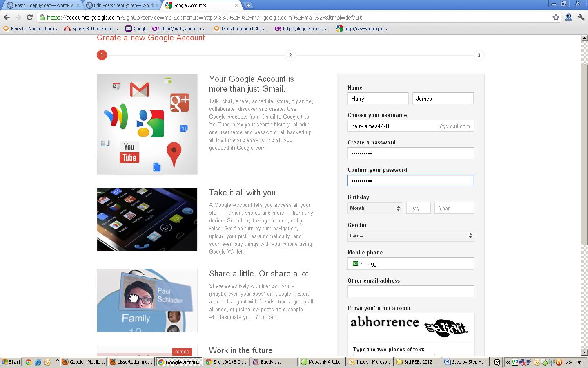The height and width of the screenshot is (368, 588).
Task: Click the Google+ icon in the illustration
Action: click(180, 102)
